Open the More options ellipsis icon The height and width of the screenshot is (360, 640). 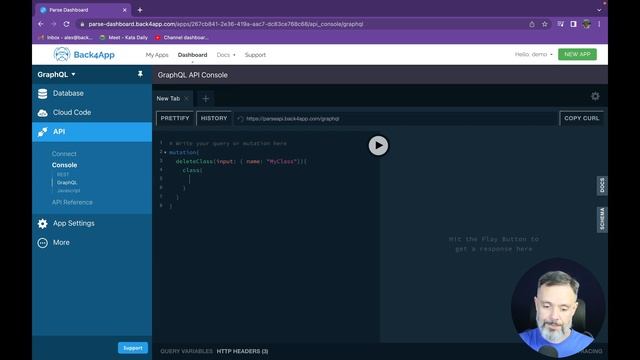[42, 242]
